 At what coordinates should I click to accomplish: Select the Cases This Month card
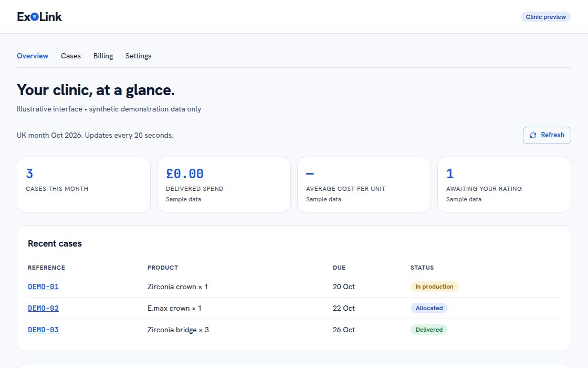(83, 185)
